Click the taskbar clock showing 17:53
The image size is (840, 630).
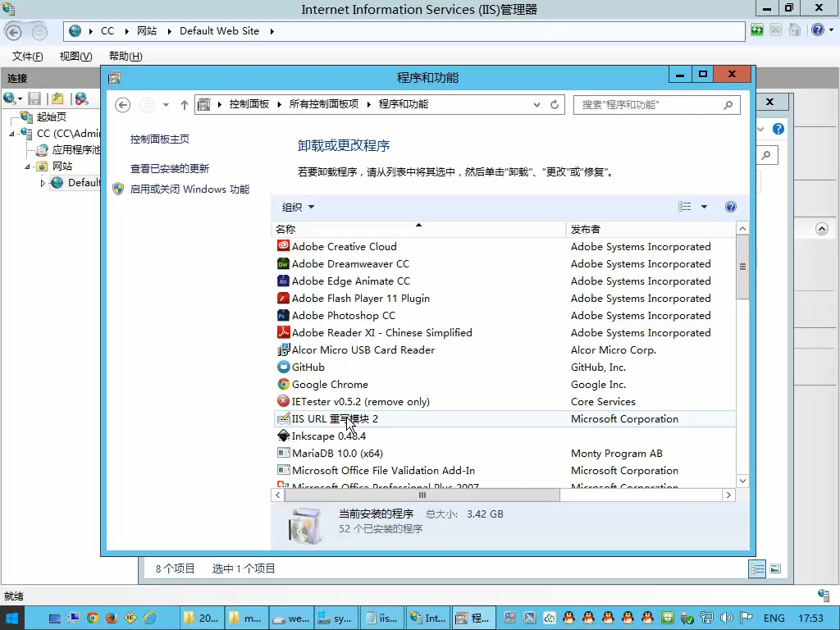(x=810, y=619)
